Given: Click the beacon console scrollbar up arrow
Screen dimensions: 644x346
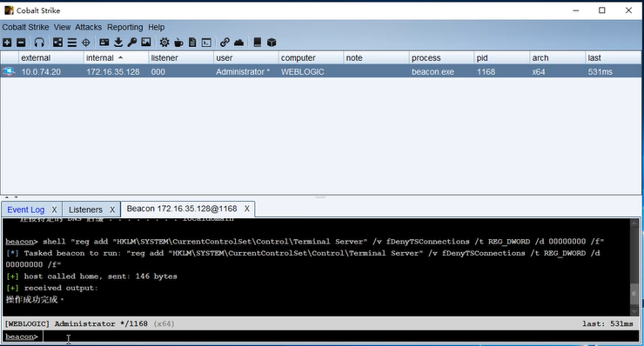Looking at the screenshot, I should [634, 223].
